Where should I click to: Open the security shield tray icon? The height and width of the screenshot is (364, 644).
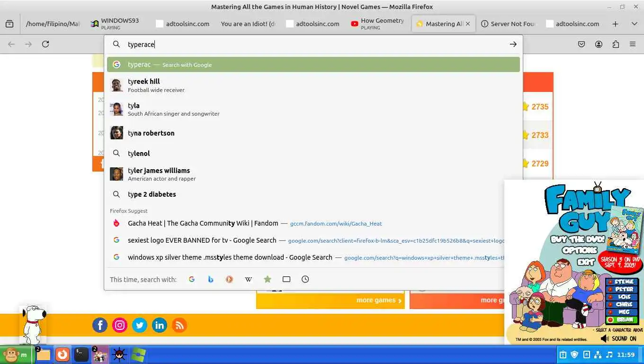click(574, 355)
